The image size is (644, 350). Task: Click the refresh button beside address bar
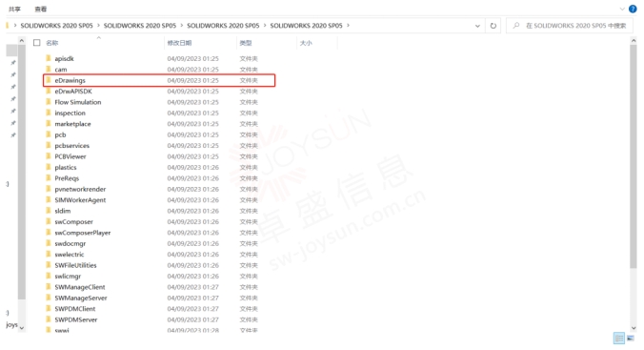pos(493,26)
